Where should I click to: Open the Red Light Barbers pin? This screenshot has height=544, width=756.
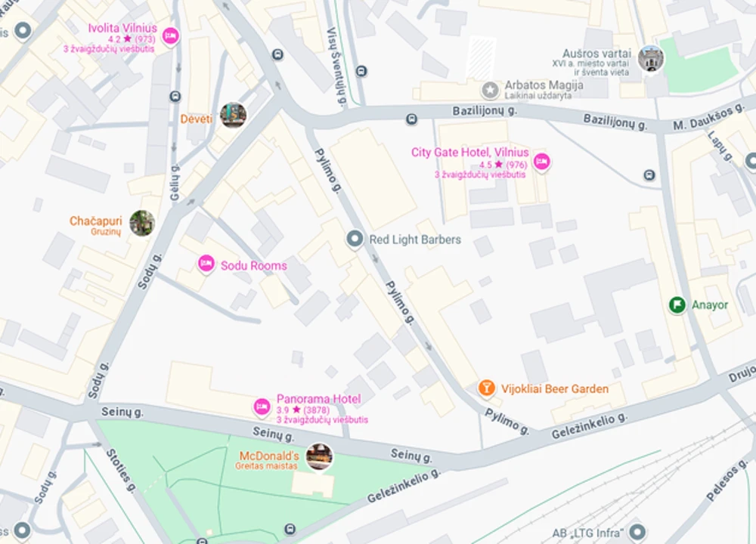[x=355, y=239]
